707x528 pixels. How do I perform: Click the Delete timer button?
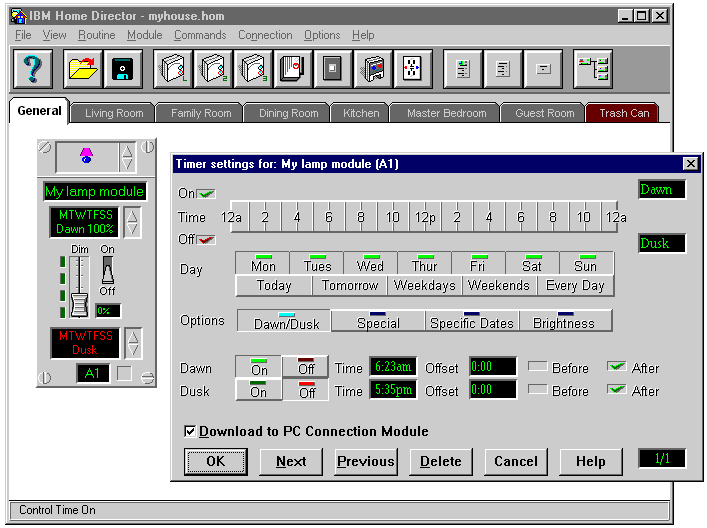[x=441, y=461]
